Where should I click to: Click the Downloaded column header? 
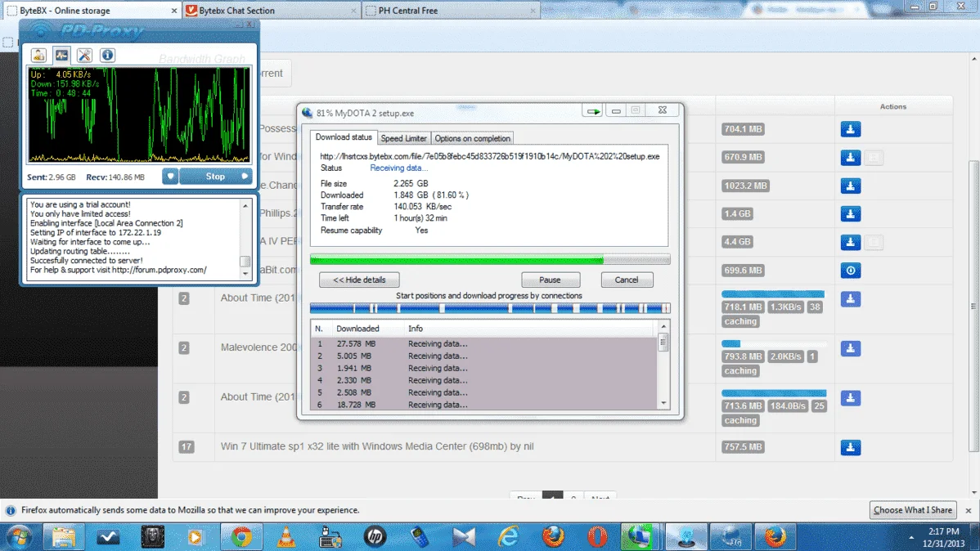357,329
